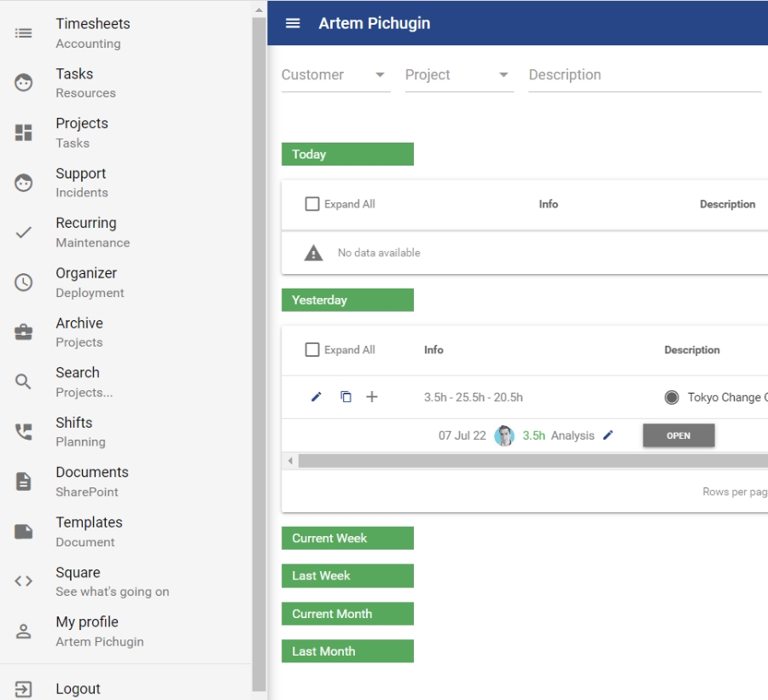Edit the 3.5h Analysis entry pencil icon
768x700 pixels.
608,435
